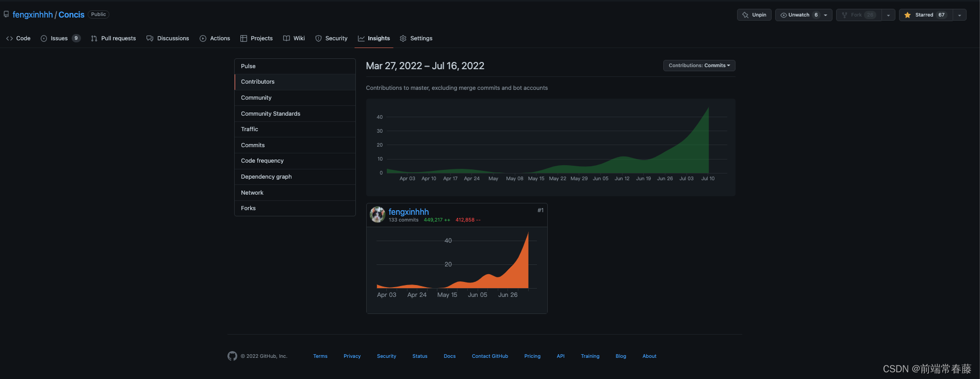Open the Docs footer link

tap(450, 356)
